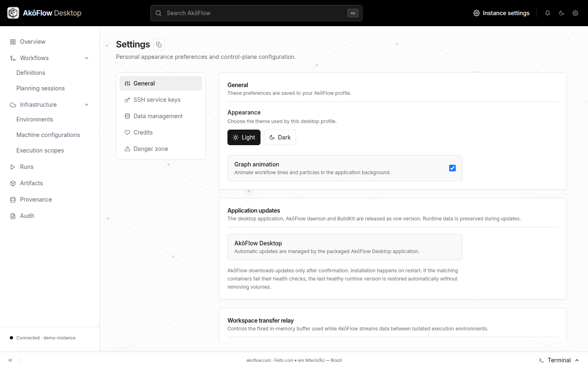Go to Definitions in sidebar
The height and width of the screenshot is (368, 588).
[x=31, y=73]
